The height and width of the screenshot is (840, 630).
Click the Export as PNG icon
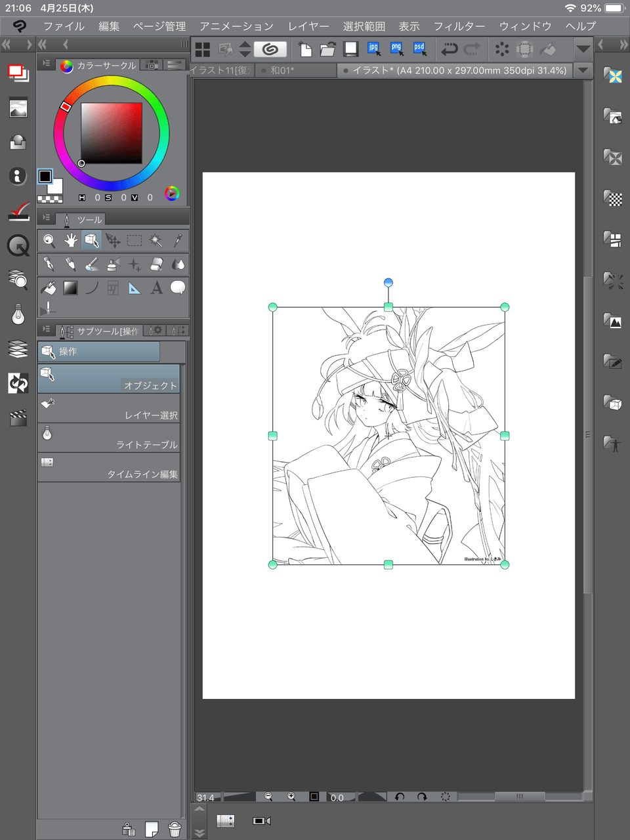click(x=396, y=49)
